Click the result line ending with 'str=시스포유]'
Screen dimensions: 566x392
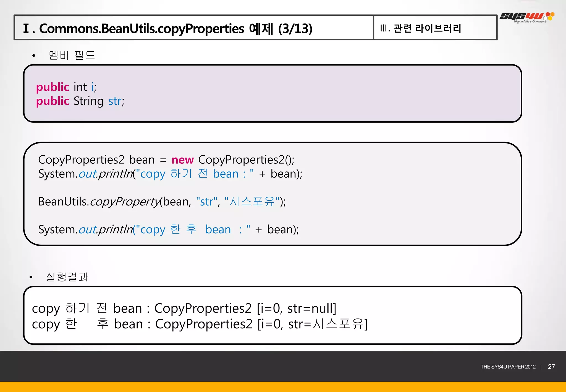pyautogui.click(x=200, y=324)
